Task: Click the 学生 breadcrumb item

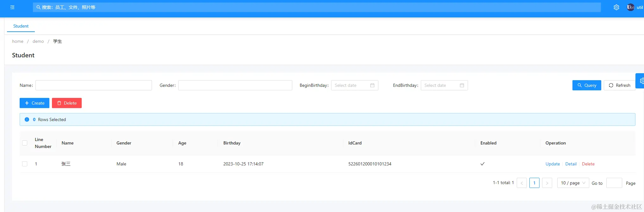Action: [x=57, y=41]
